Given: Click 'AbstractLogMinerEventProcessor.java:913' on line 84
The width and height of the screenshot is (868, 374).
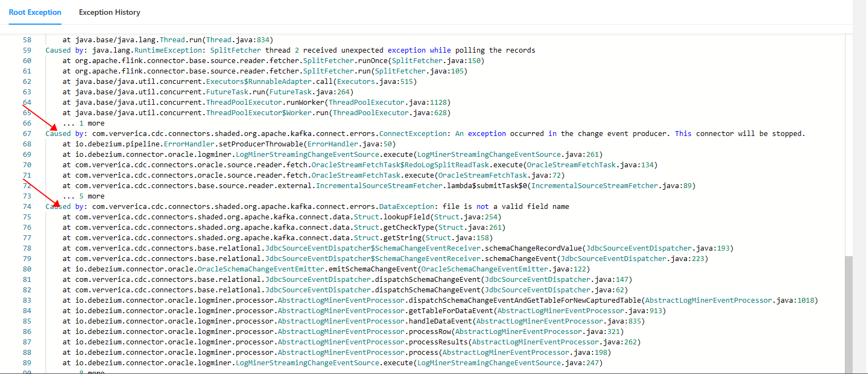Looking at the screenshot, I should [579, 310].
